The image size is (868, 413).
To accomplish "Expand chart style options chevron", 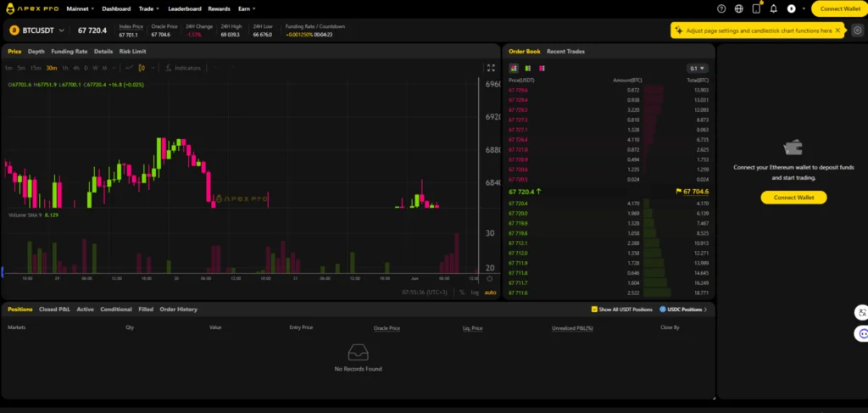I will pos(153,68).
